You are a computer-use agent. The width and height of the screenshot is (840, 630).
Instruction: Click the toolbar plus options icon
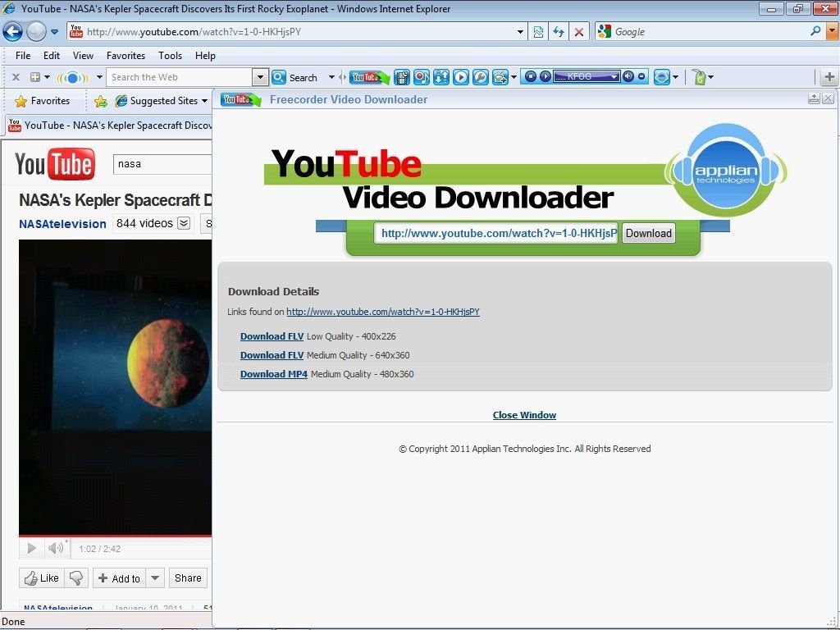point(35,77)
